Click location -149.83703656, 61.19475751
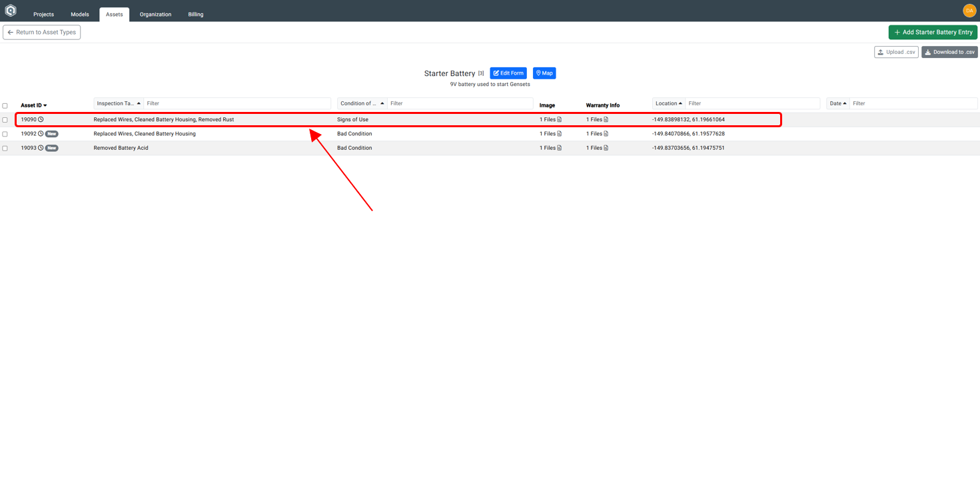Image resolution: width=980 pixels, height=485 pixels. [688, 148]
